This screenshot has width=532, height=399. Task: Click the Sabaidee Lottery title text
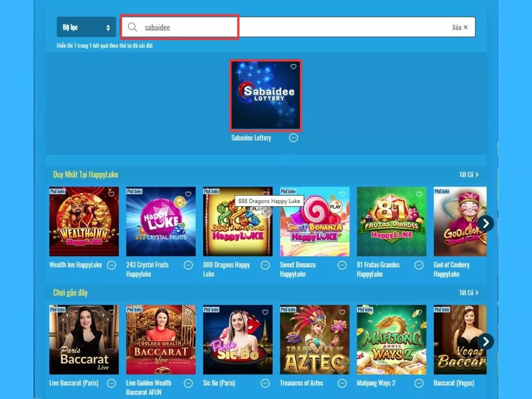coord(251,138)
